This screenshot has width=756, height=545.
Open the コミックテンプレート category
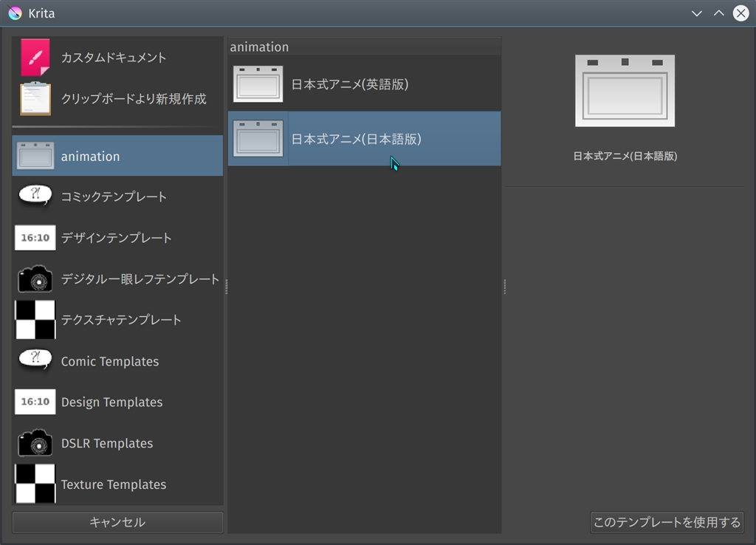click(x=114, y=196)
